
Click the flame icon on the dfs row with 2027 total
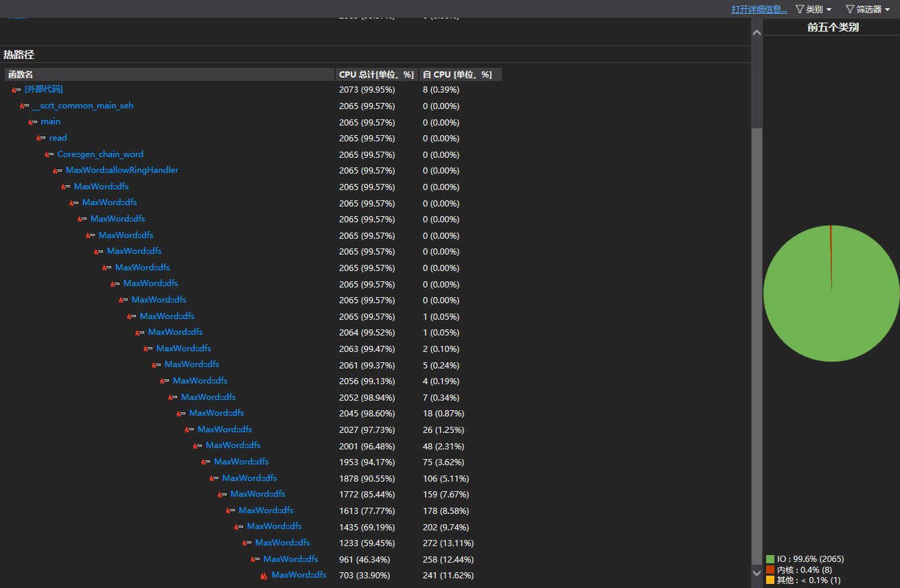click(189, 430)
